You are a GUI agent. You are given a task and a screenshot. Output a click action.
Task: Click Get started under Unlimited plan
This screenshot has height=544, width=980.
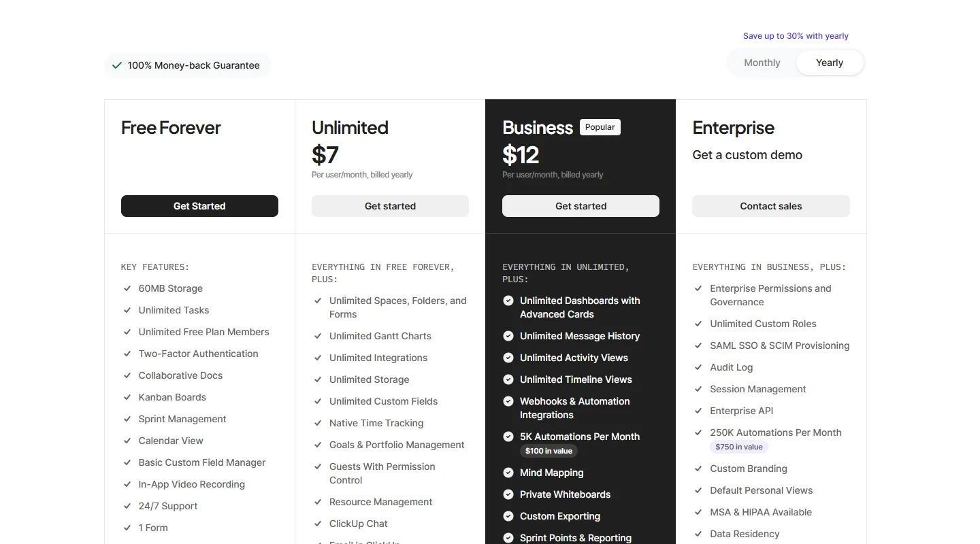390,206
